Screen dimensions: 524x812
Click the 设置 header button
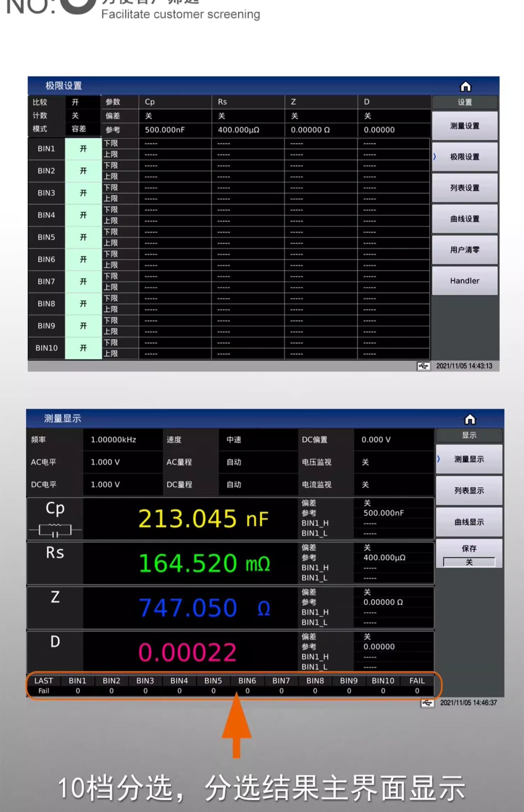(x=465, y=102)
